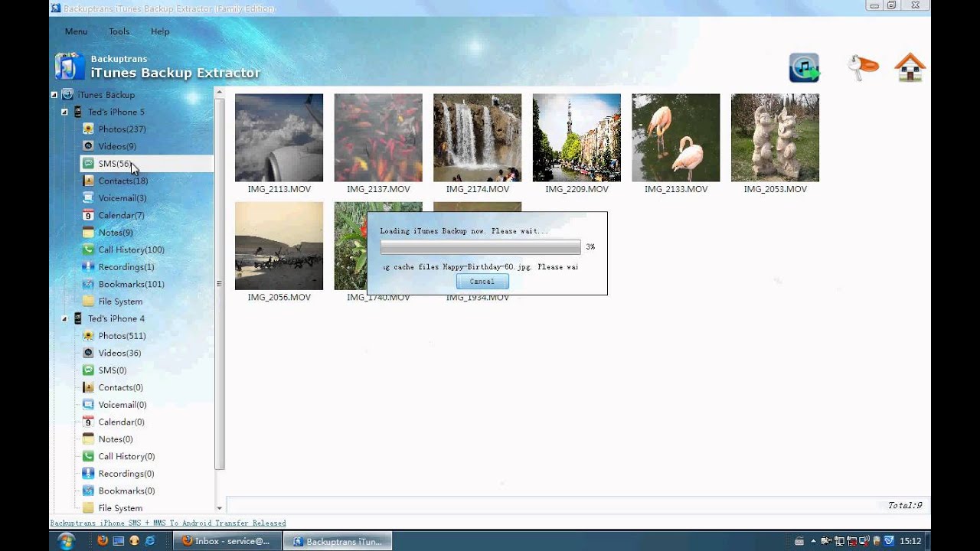Screen dimensions: 980x551
Task: Open the SMS + MMS To Android Transfer link
Action: 168,523
